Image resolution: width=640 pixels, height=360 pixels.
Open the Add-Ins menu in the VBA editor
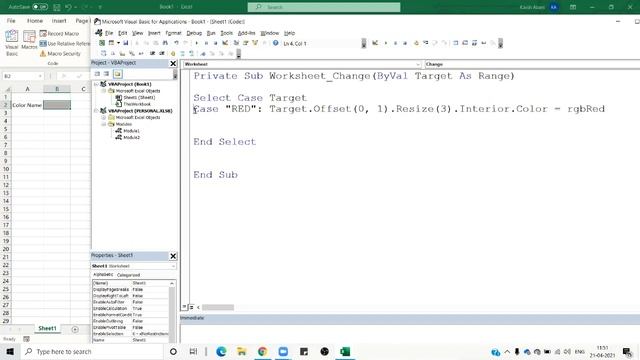[246, 33]
